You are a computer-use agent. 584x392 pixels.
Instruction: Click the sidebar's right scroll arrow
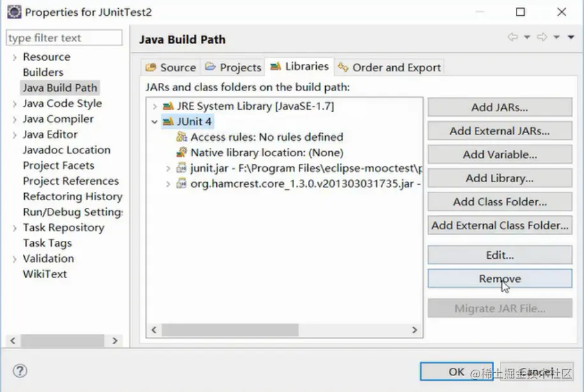click(115, 340)
